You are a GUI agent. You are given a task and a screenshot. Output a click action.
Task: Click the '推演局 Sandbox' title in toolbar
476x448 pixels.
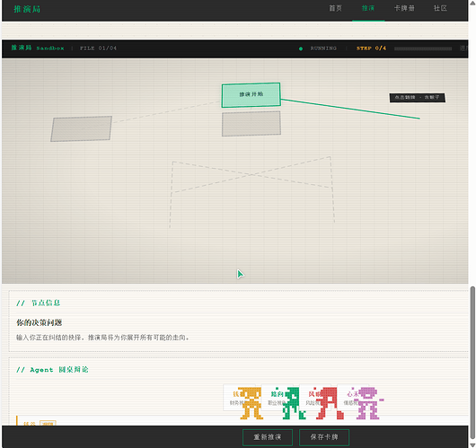(x=38, y=48)
